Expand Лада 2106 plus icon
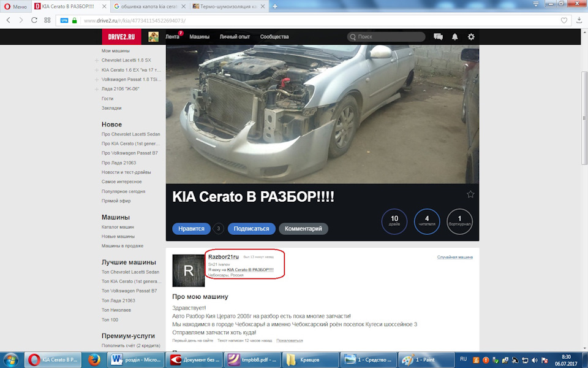The height and width of the screenshot is (368, 588). tap(97, 90)
